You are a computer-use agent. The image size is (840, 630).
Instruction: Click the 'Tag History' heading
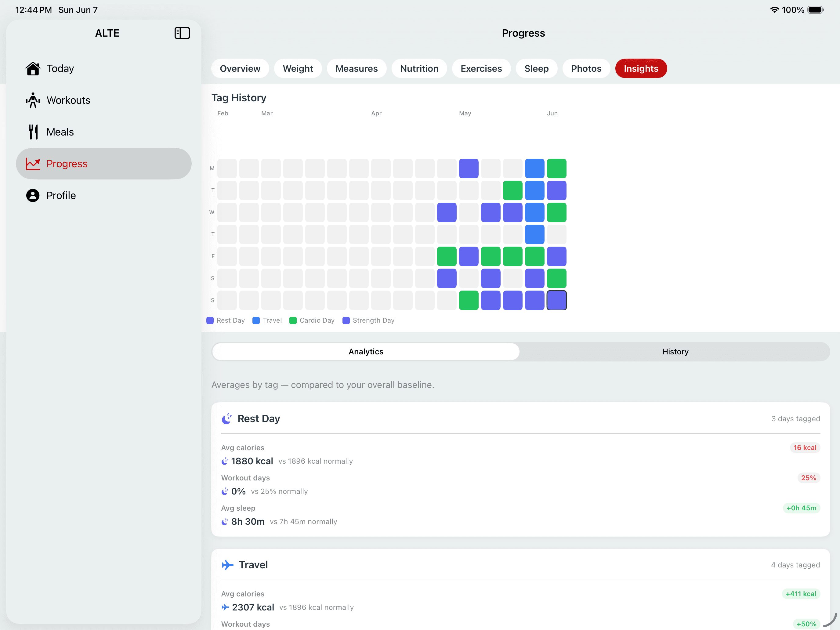tap(239, 98)
